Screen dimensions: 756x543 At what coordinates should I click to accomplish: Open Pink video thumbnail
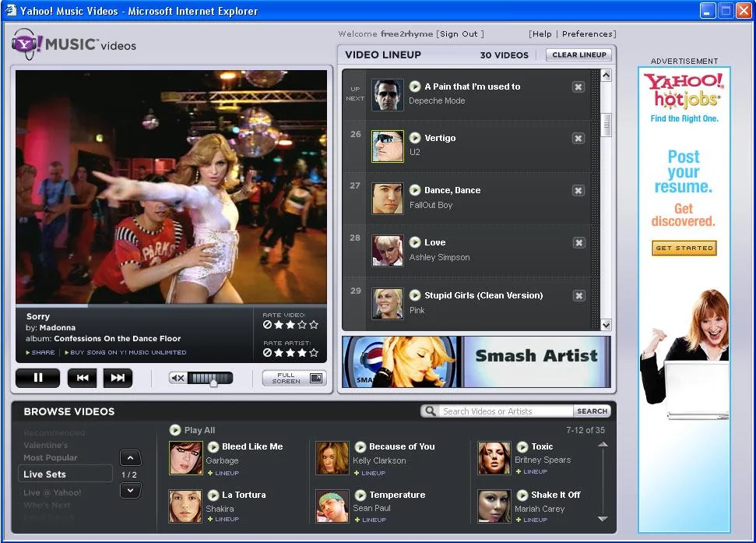pyautogui.click(x=388, y=304)
